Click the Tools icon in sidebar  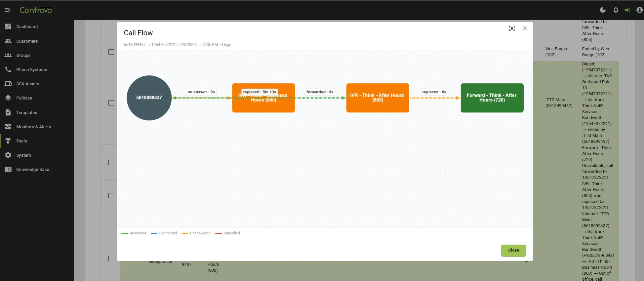[x=8, y=141]
